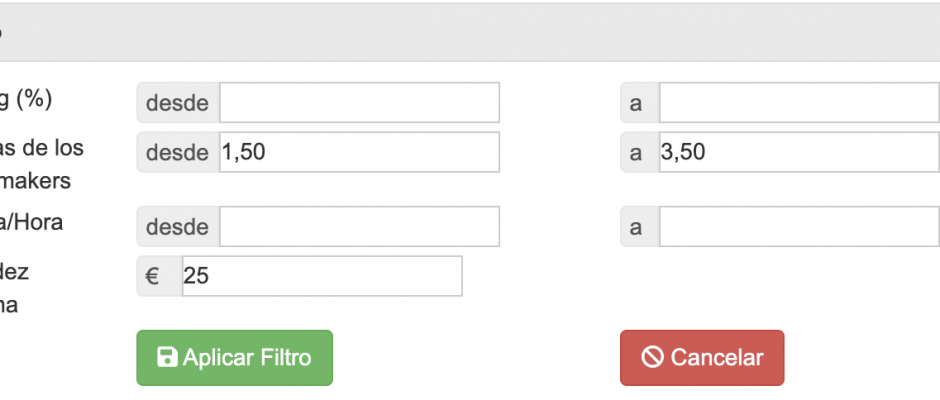Screen dimensions: 940x400
Task: Click the gray panel header bar
Action: point(470,32)
